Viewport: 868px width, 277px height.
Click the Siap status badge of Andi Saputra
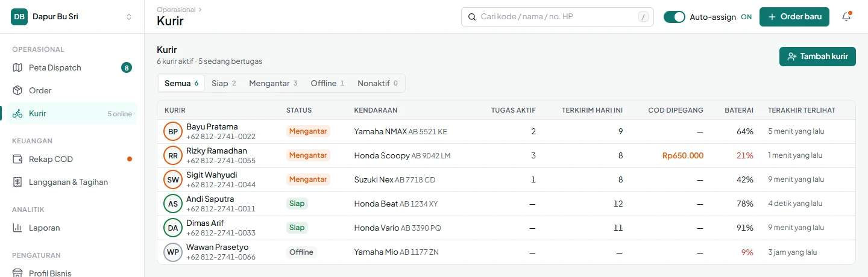click(297, 204)
